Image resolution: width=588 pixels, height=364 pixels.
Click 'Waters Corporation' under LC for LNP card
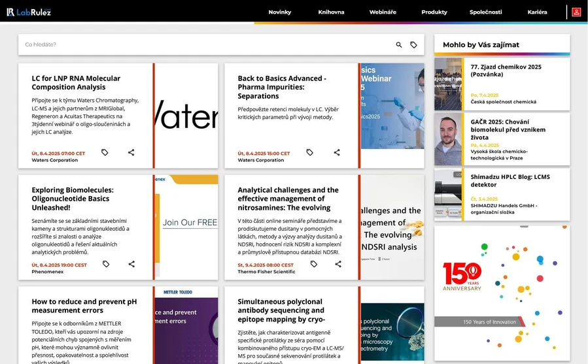[55, 160]
